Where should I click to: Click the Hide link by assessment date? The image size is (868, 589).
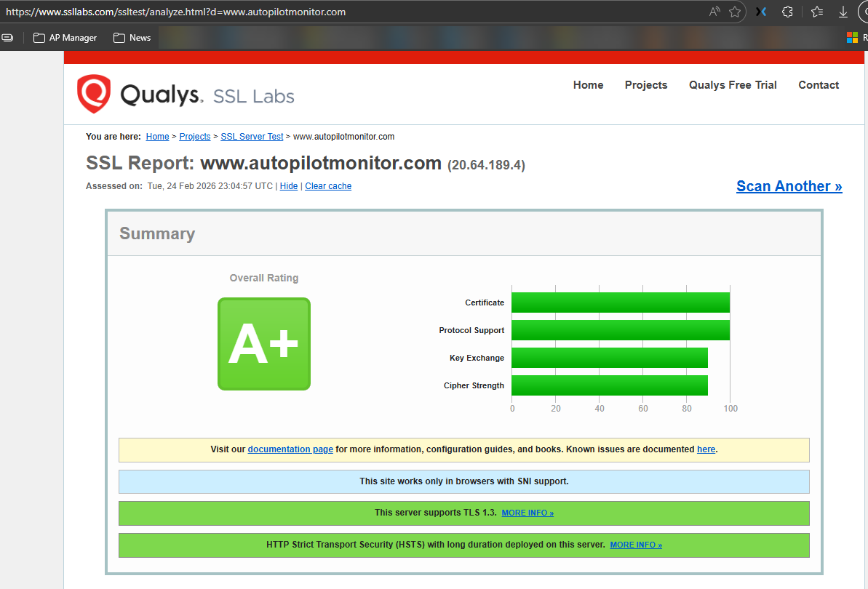pos(288,186)
